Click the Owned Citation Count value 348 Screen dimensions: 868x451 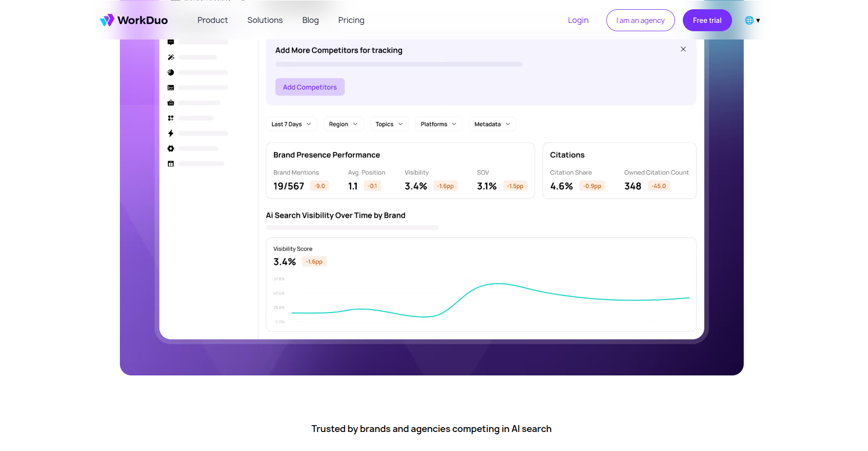633,186
